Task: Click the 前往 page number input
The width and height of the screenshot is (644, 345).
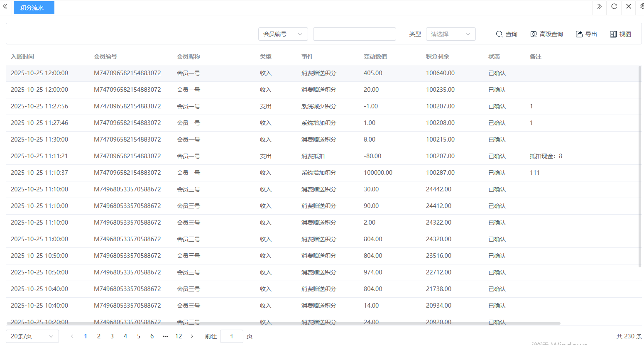Action: [x=231, y=336]
